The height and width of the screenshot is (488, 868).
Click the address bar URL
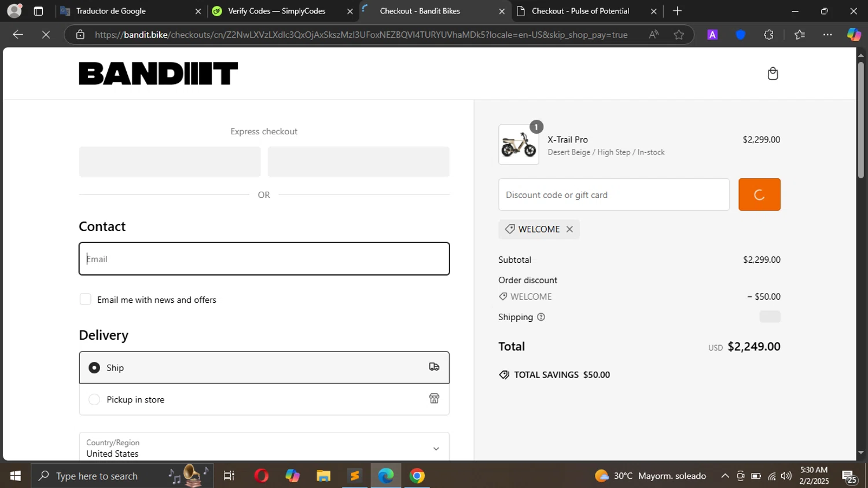361,35
